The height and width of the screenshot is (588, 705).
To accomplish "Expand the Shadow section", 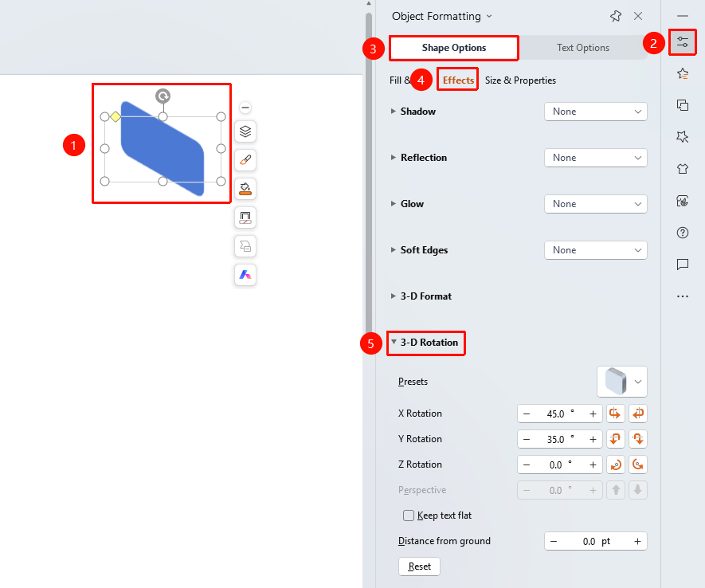I will [393, 111].
